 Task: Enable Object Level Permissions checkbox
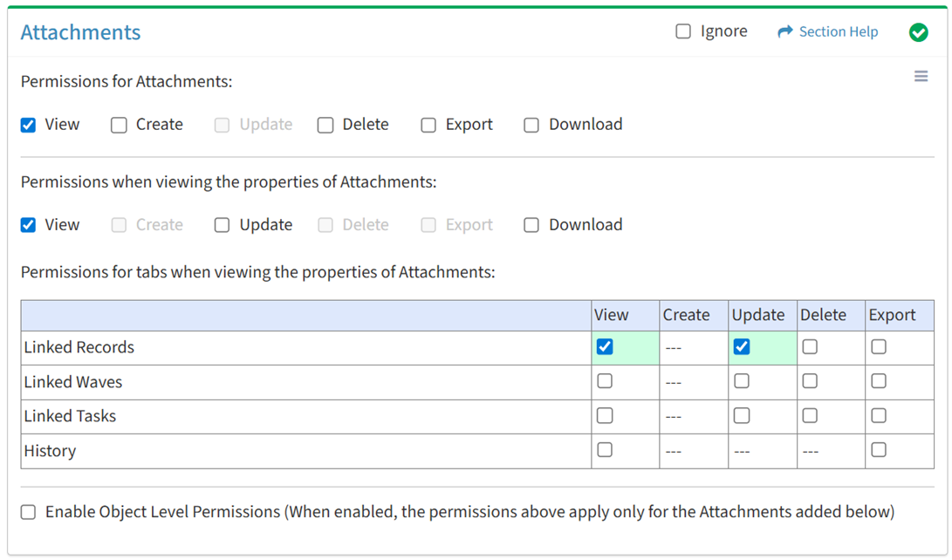[28, 512]
